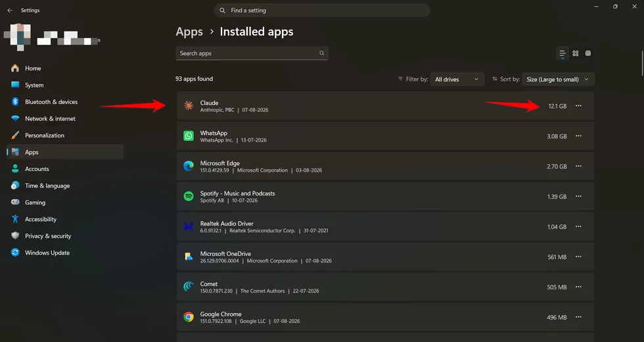This screenshot has height=342, width=644.
Task: Click the Claude app icon
Action: 189,106
